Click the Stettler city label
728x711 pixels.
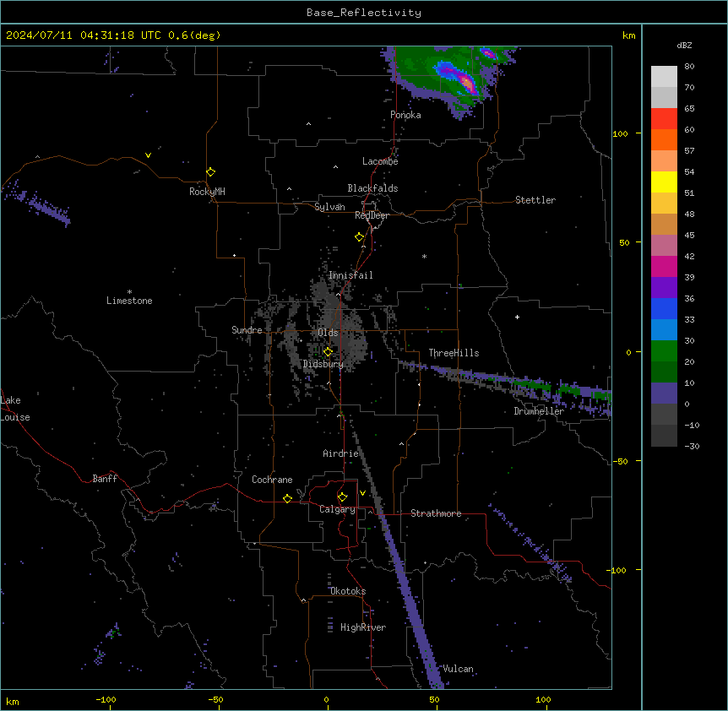point(535,200)
